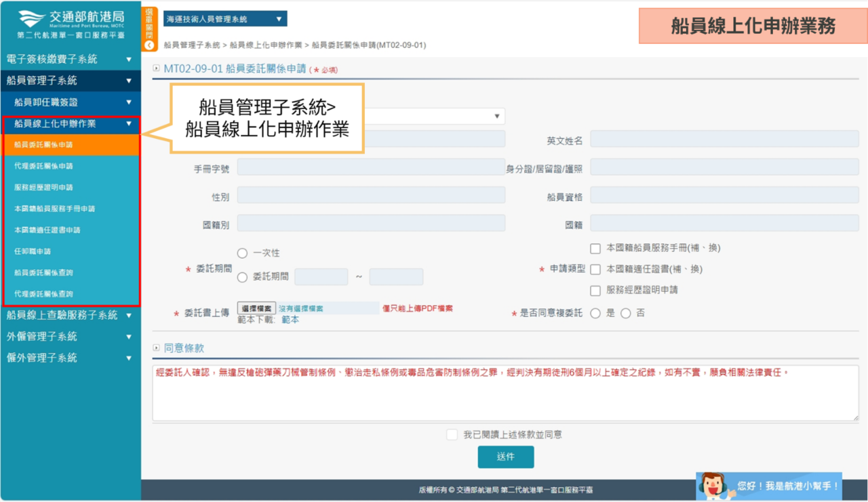Choose 是 for 是否同意複委託

point(595,314)
